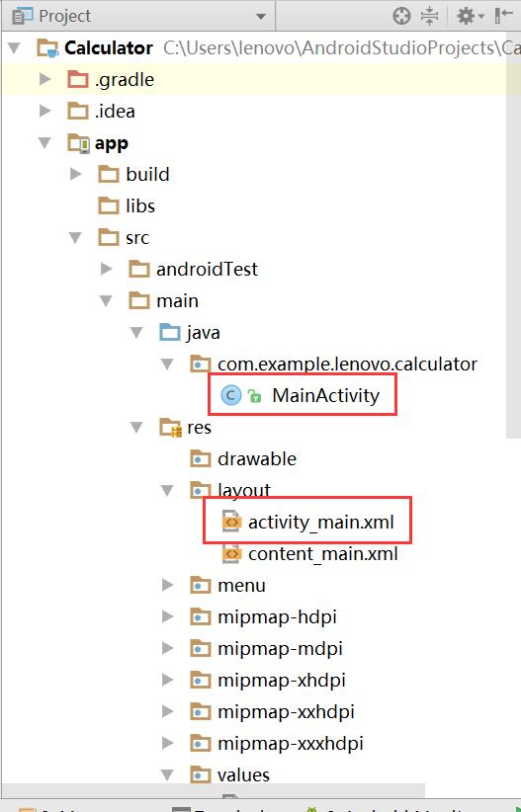521x812 pixels.
Task: Click the values folder icon
Action: pyautogui.click(x=200, y=775)
